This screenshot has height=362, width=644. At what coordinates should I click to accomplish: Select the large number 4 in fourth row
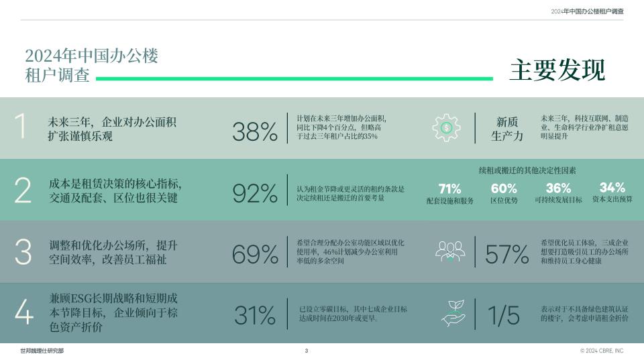[24, 312]
